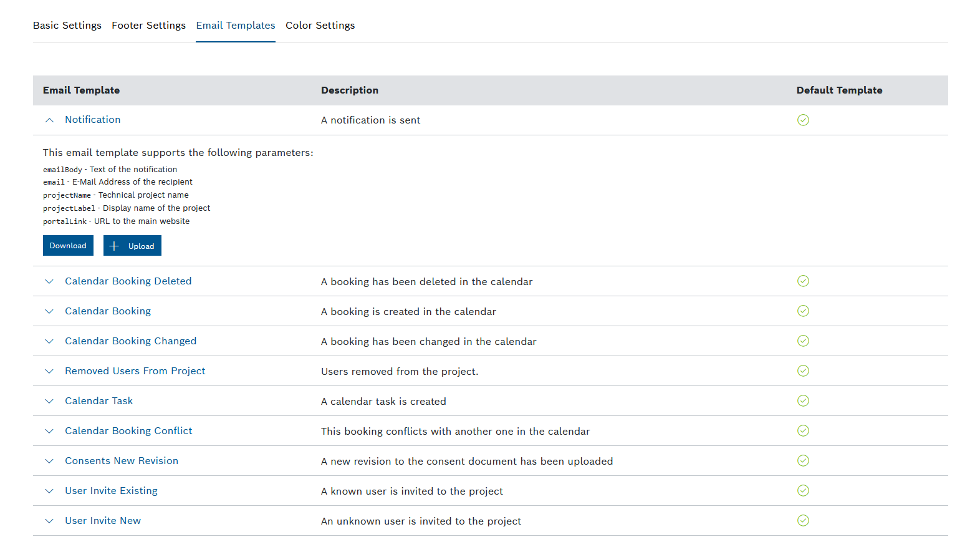Click the default template checkmark for User Invite New
This screenshot has height=552, width=980.
(803, 521)
